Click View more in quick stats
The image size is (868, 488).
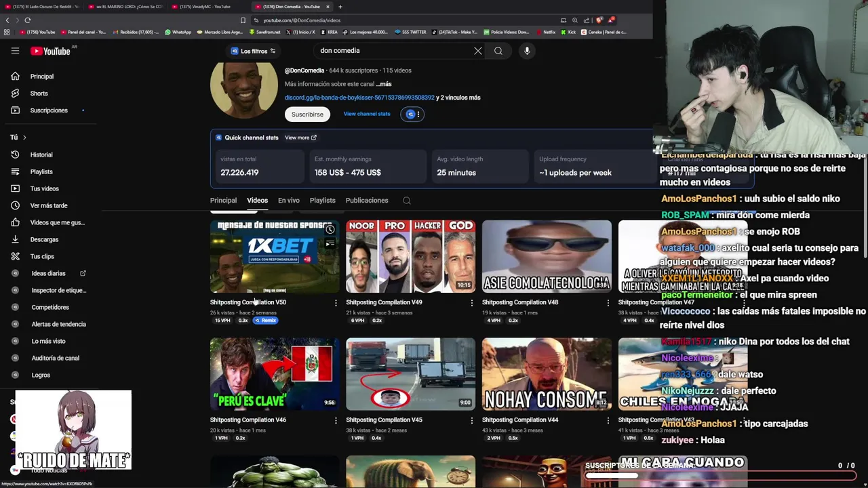(x=300, y=138)
